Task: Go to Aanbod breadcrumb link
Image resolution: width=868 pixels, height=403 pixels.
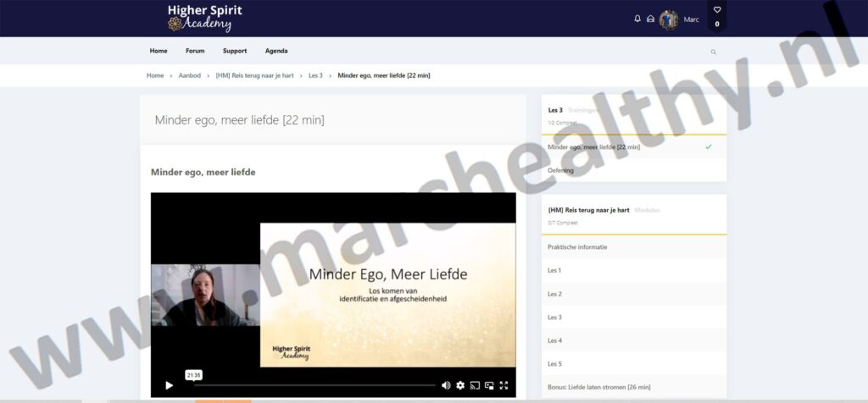Action: 189,75
